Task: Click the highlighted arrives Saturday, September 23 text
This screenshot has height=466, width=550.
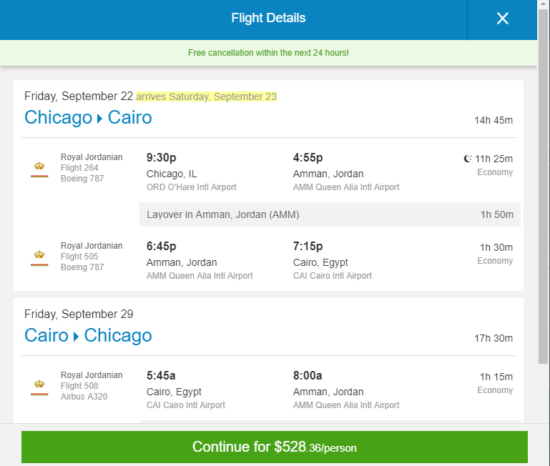Action: click(207, 96)
